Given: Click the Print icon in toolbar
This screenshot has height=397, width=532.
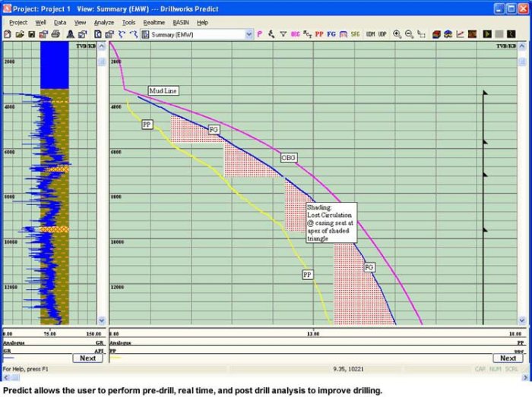Looking at the screenshot, I should point(55,34).
